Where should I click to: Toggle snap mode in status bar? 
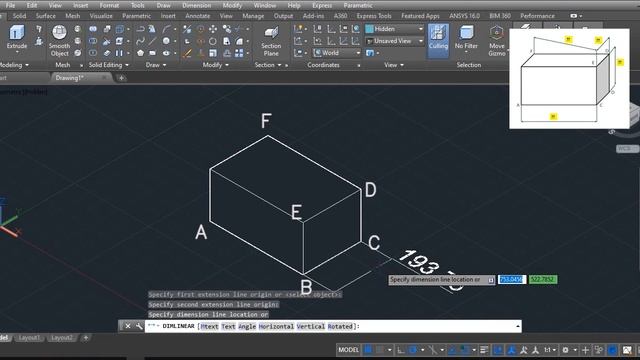coord(380,350)
